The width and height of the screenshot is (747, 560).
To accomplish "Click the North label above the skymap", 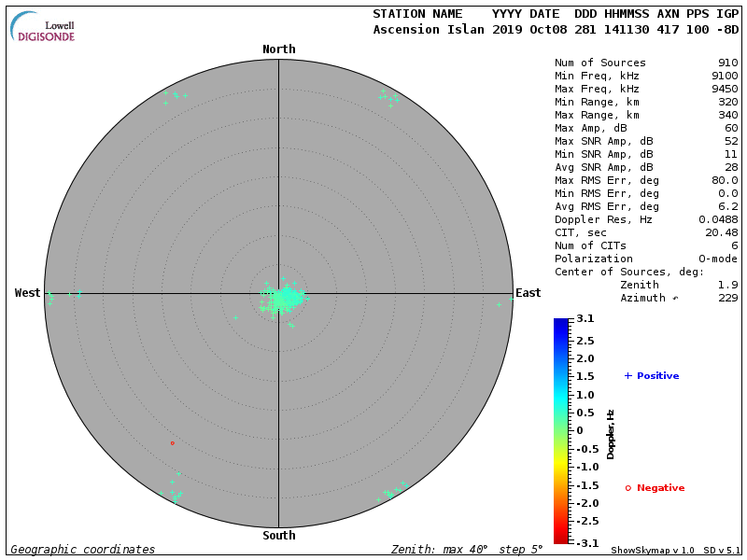I will click(278, 49).
